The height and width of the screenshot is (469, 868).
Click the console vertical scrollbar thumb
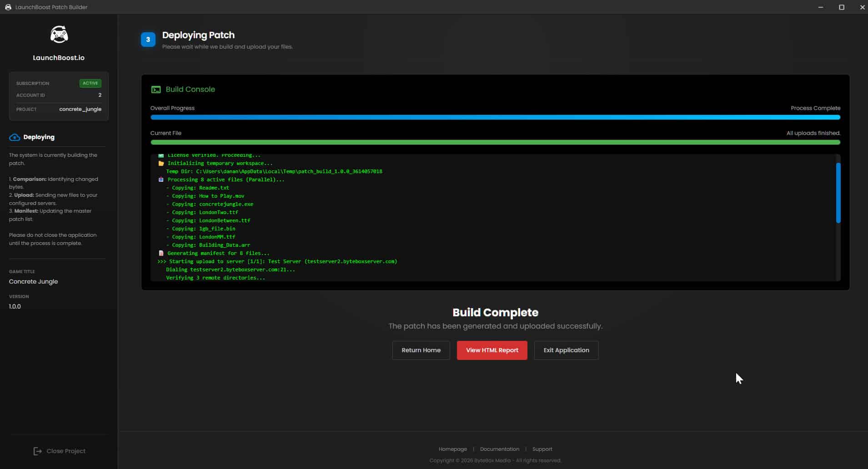pos(838,193)
